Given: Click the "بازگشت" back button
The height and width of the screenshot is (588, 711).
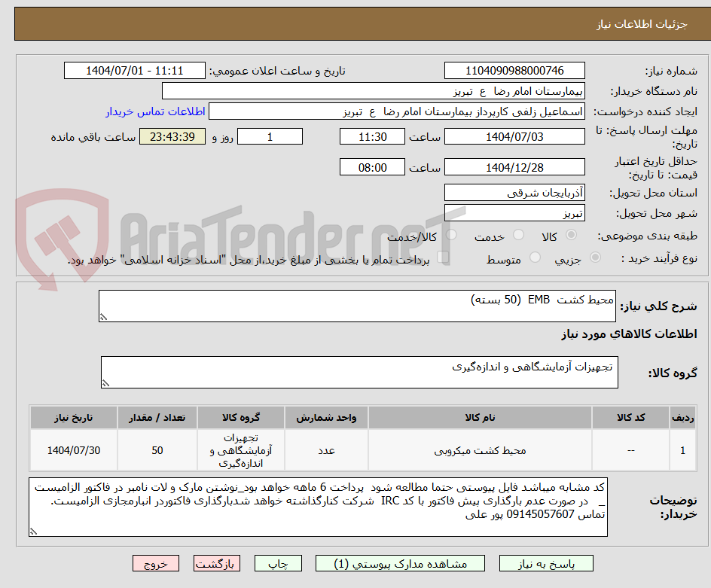Looking at the screenshot, I should click(217, 562).
